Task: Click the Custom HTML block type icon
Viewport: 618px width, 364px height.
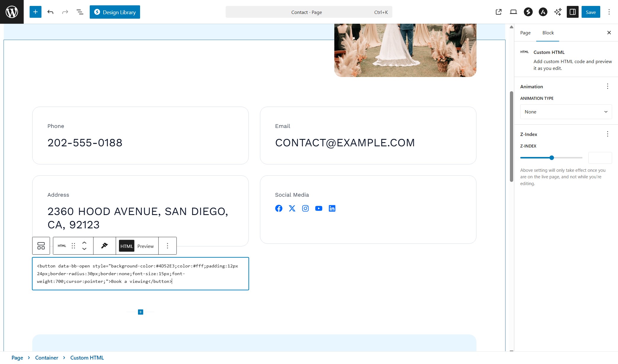Action: [62, 246]
